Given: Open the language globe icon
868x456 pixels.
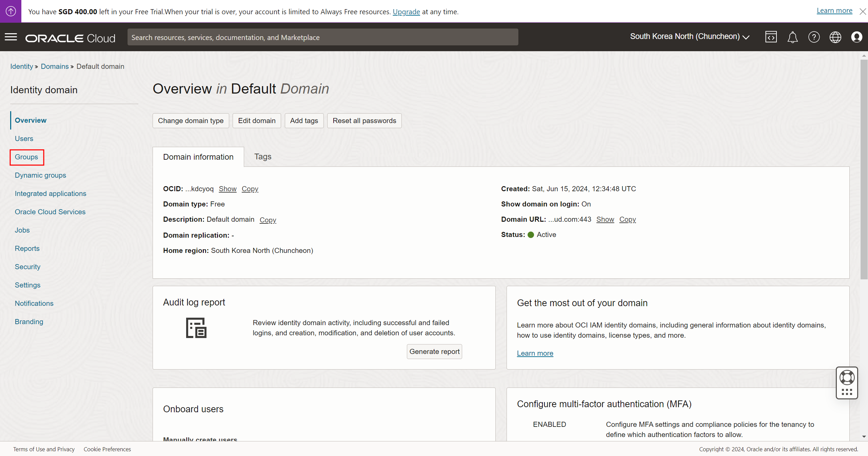Looking at the screenshot, I should point(835,37).
